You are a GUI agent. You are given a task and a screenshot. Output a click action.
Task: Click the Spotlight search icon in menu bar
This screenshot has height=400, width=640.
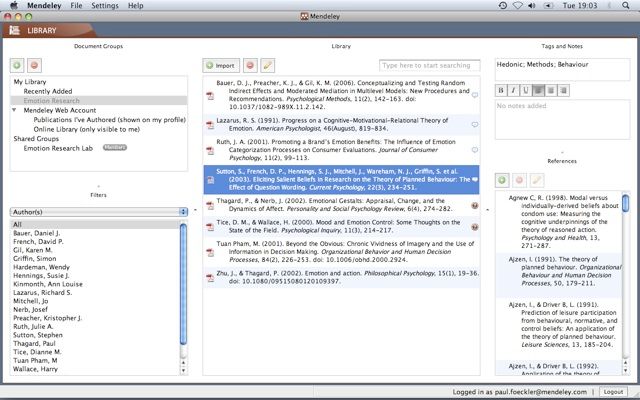pyautogui.click(x=628, y=6)
